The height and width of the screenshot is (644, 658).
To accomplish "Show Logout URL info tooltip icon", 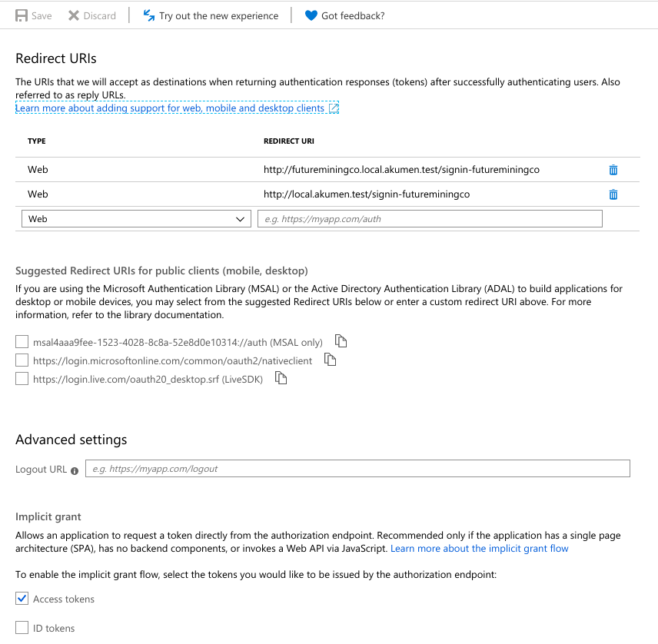I will tap(75, 470).
